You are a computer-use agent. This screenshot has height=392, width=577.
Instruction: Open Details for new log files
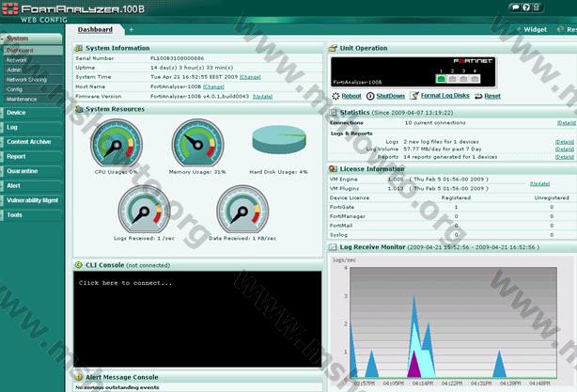coord(565,142)
